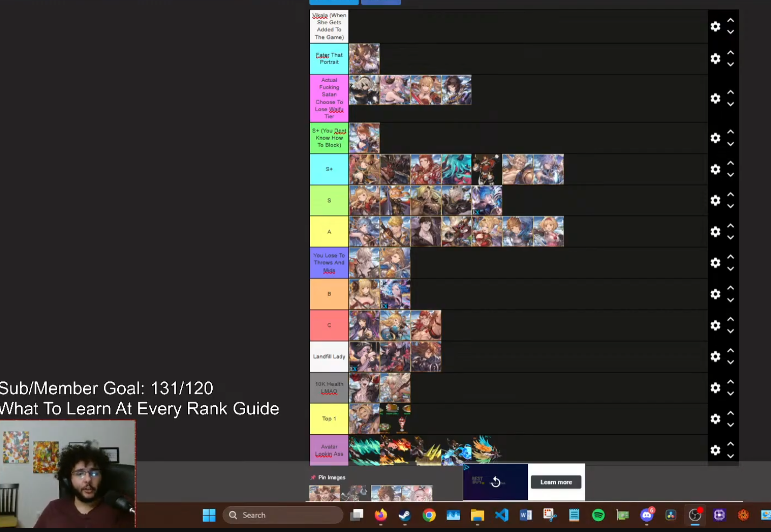Select the first character thumbnail in Top 1 row

point(364,419)
